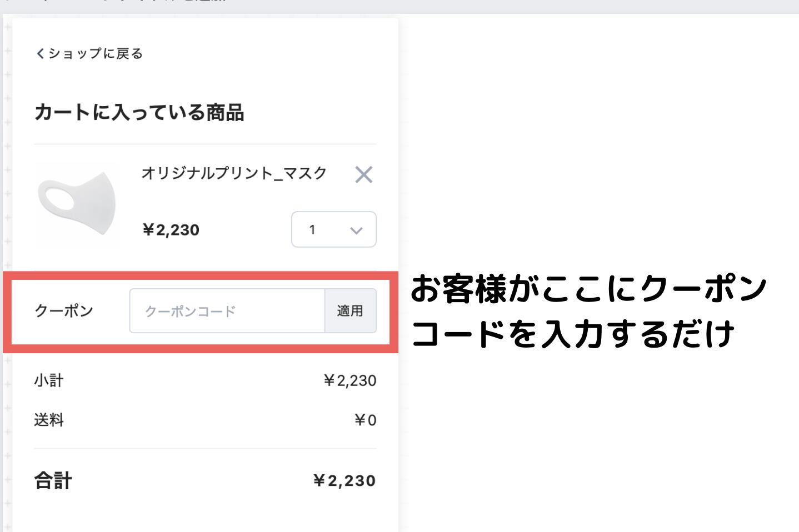Click the product price ¥2,230 beside thumbnail
Image resolution: width=799 pixels, height=532 pixels.
click(171, 230)
